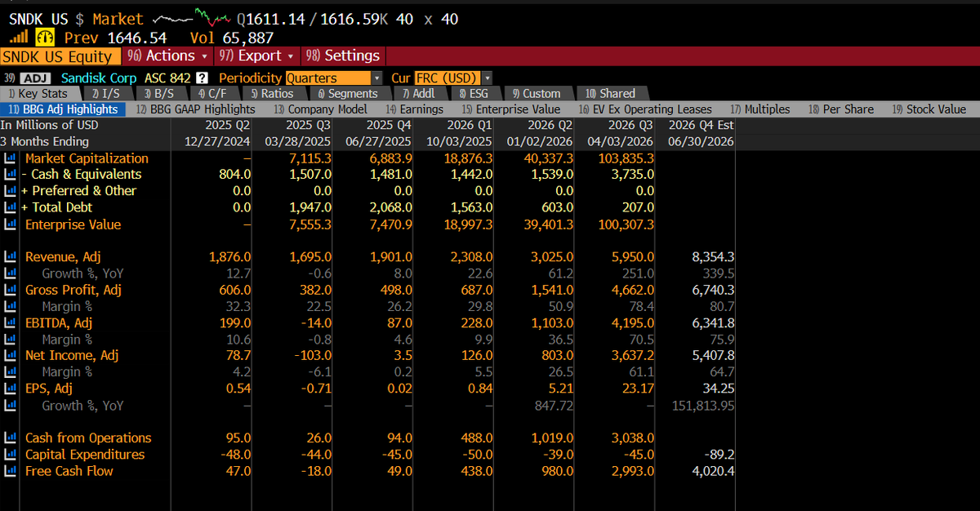Open chart icon beside Revenue Growth %, YoY

[x=11, y=273]
